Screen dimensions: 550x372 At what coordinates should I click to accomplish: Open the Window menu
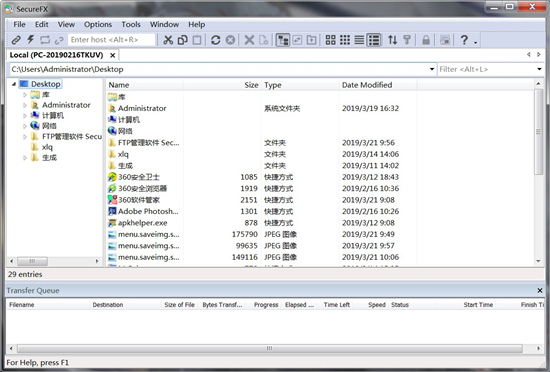(x=165, y=25)
